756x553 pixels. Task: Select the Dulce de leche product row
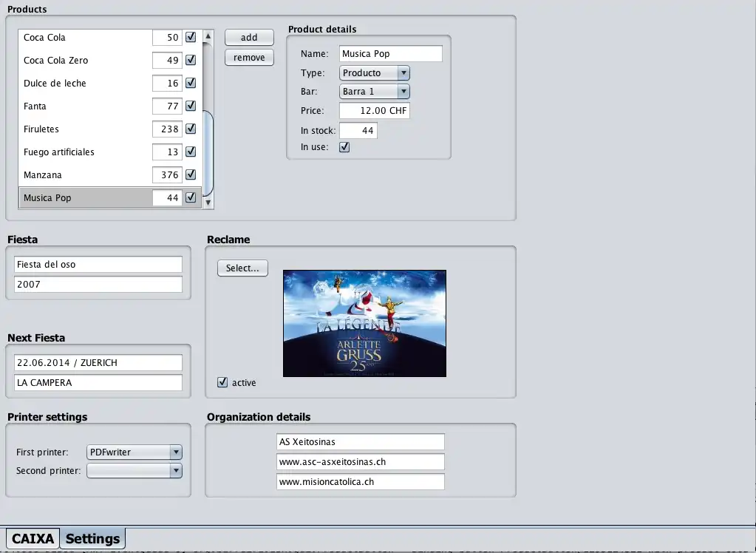[x=110, y=83]
